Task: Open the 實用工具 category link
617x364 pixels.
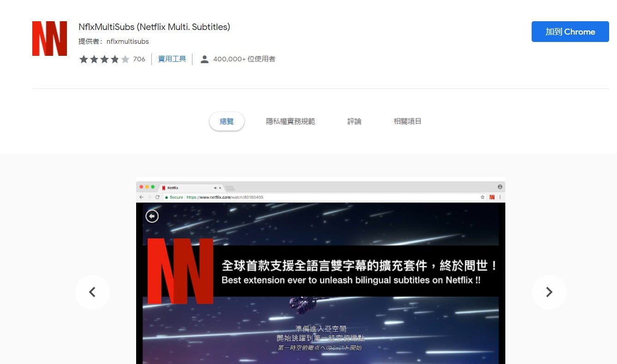Action: [172, 59]
